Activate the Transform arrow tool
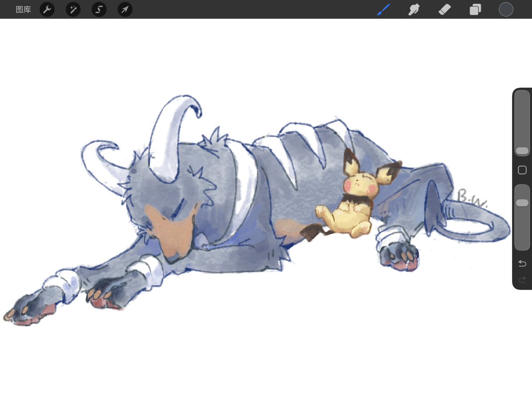The image size is (532, 399). tap(125, 9)
